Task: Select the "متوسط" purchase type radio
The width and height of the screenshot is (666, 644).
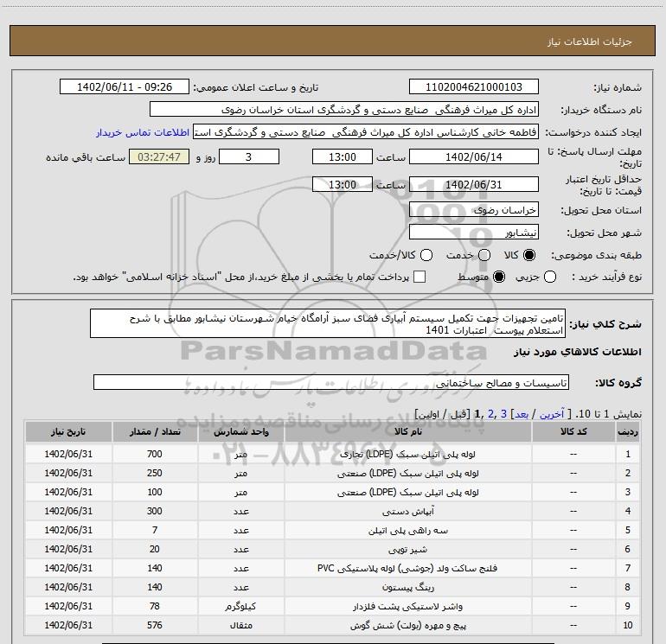Action: click(498, 277)
